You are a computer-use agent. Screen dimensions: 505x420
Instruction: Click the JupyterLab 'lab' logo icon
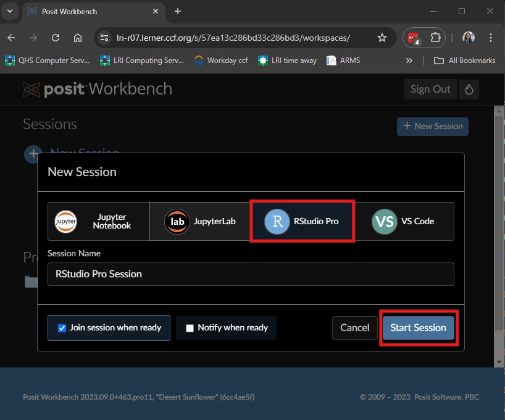tap(177, 222)
